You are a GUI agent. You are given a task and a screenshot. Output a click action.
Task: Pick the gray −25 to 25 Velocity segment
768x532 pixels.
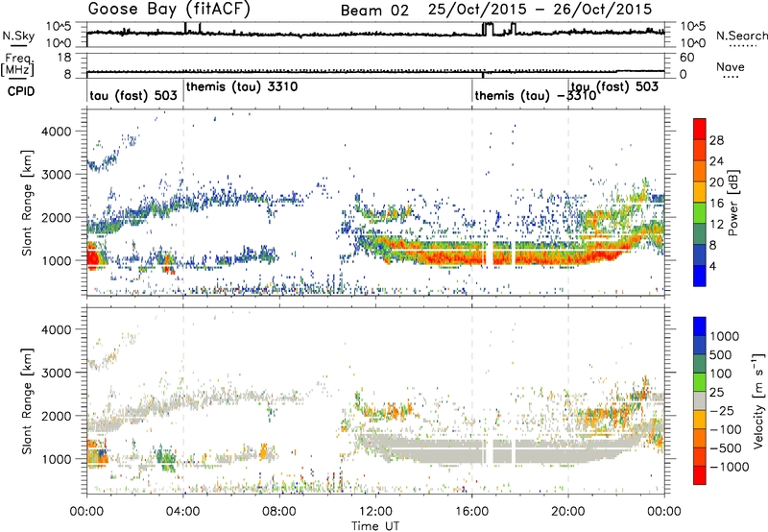click(x=700, y=400)
